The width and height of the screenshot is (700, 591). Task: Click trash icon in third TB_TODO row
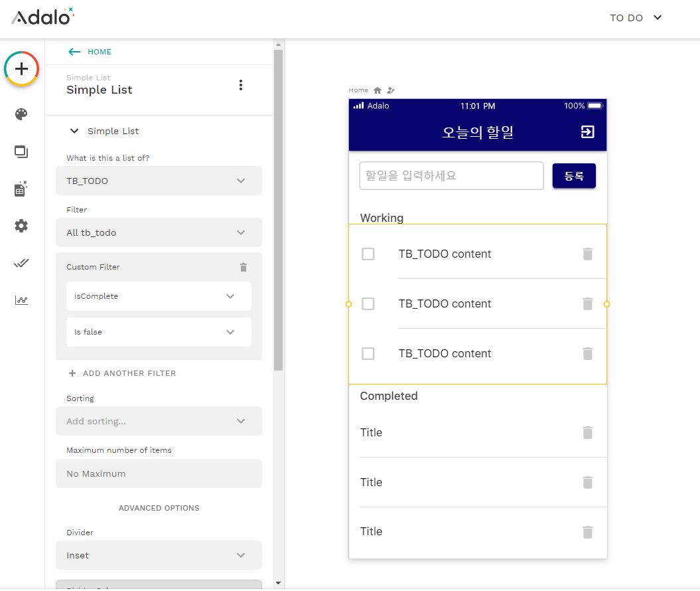pyautogui.click(x=587, y=354)
